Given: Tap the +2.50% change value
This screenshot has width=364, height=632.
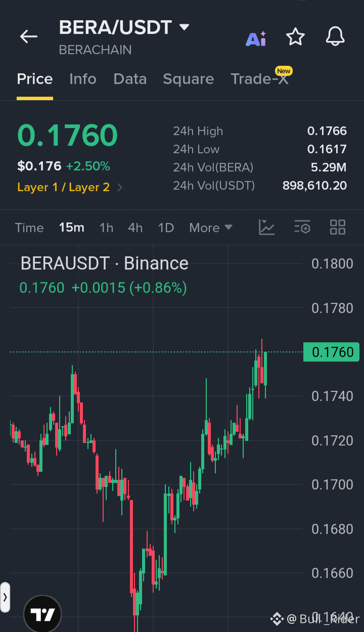Looking at the screenshot, I should [x=88, y=166].
